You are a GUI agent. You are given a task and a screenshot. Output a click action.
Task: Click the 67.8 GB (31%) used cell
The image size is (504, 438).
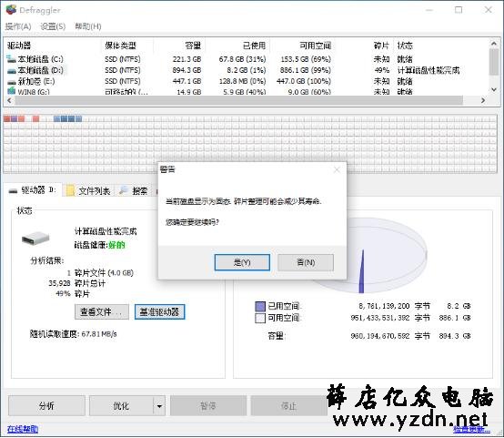243,59
